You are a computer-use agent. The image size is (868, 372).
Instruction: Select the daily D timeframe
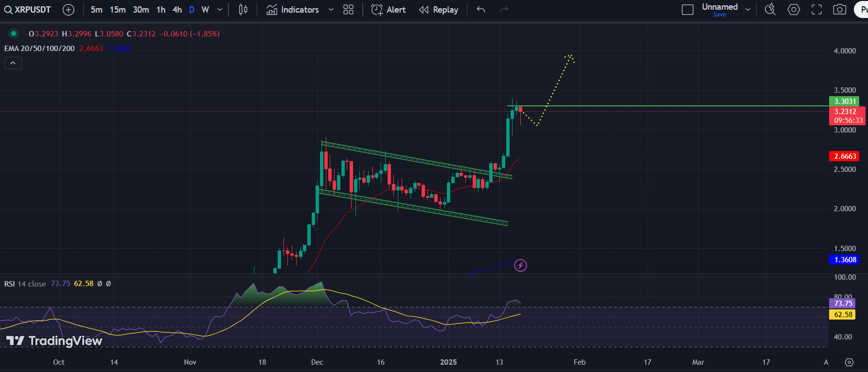click(192, 10)
